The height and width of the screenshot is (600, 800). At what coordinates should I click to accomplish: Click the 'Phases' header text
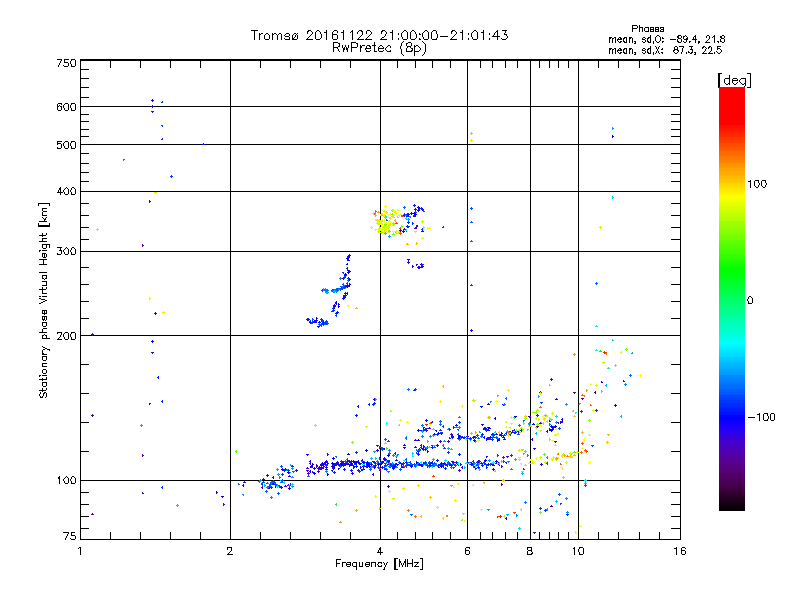tap(647, 29)
